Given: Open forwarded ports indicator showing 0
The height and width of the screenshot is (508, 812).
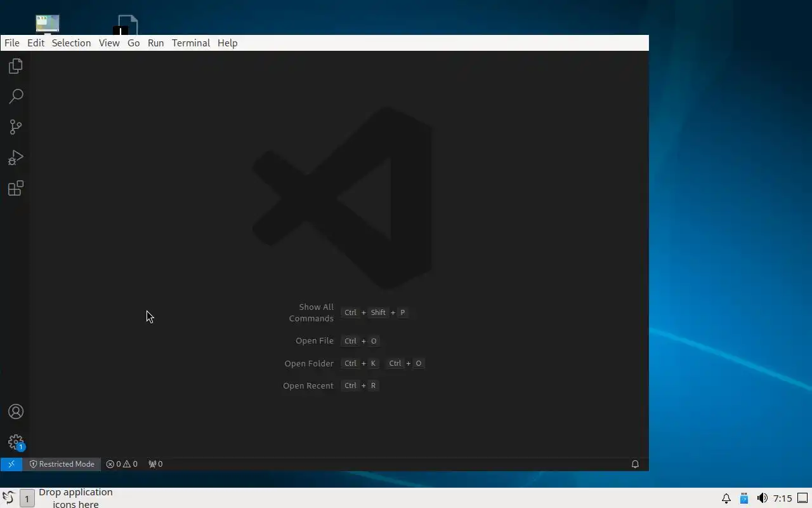Looking at the screenshot, I should pyautogui.click(x=155, y=464).
